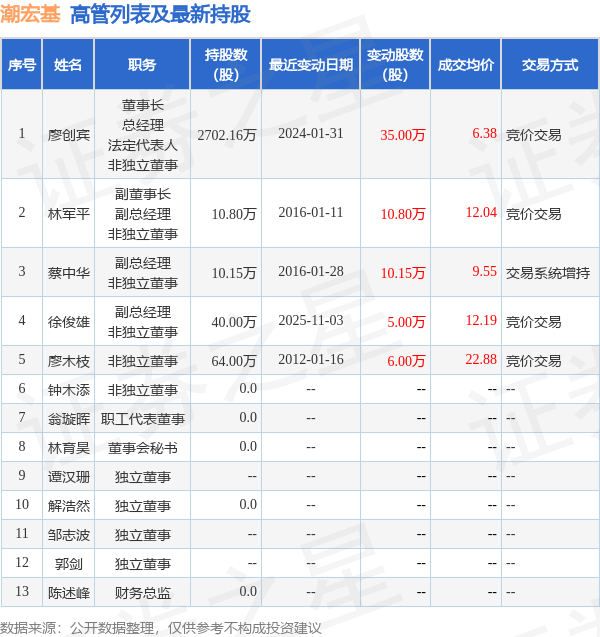This screenshot has height=637, width=600.
Task: Click the date 2016-01-11
Action: click(311, 212)
